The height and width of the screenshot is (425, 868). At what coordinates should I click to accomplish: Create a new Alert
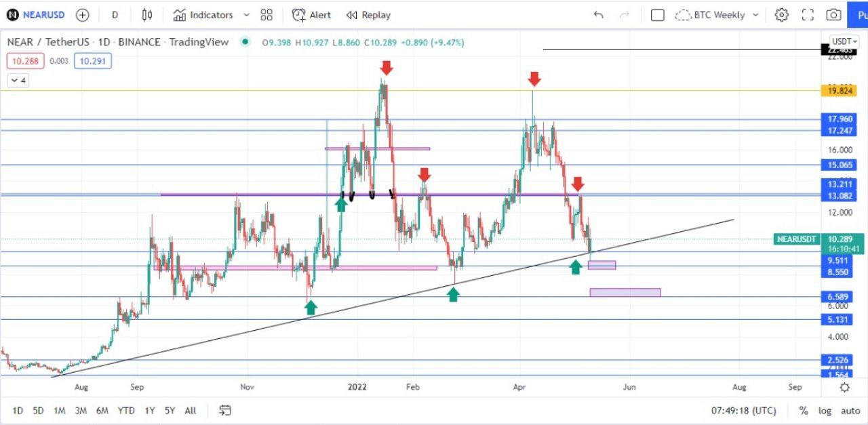click(x=312, y=15)
